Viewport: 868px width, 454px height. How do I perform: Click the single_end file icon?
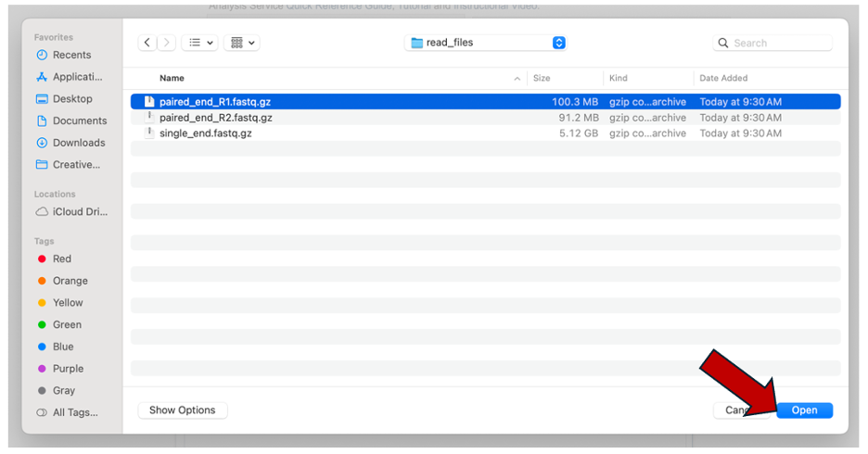pyautogui.click(x=149, y=132)
